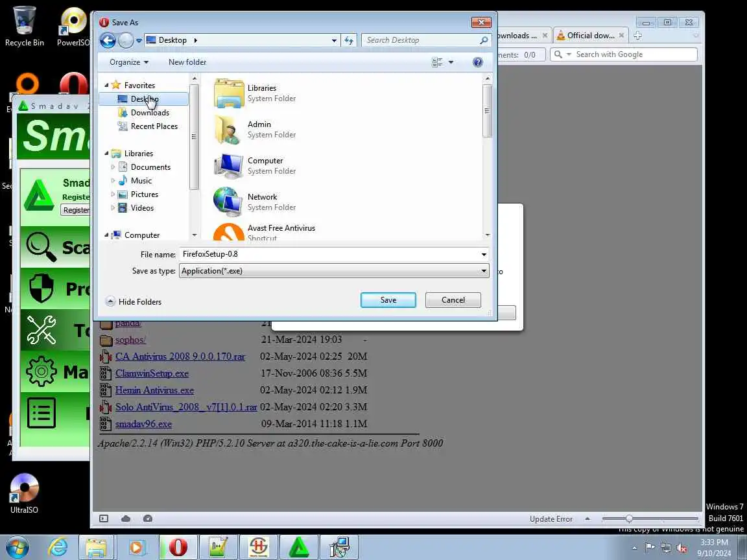Viewport: 747px width, 560px height.
Task: Click the Smadav Scan magnifier icon
Action: tap(41, 247)
